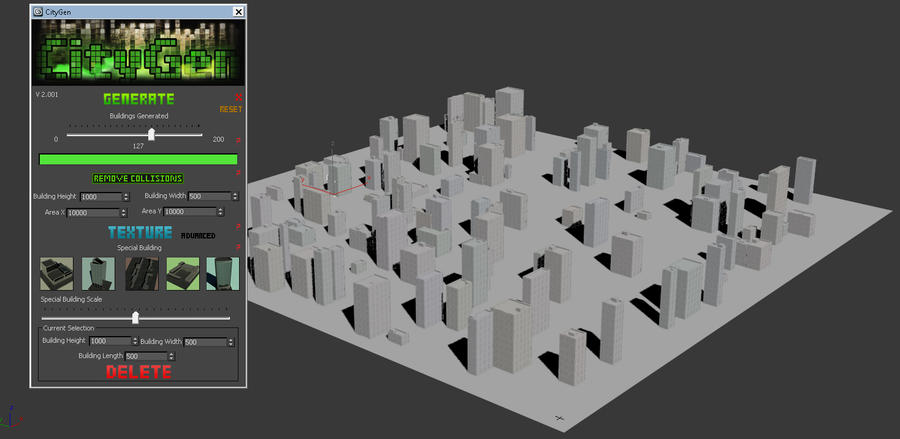
Task: Click spinner arrows of top Building Height
Action: [x=126, y=197]
